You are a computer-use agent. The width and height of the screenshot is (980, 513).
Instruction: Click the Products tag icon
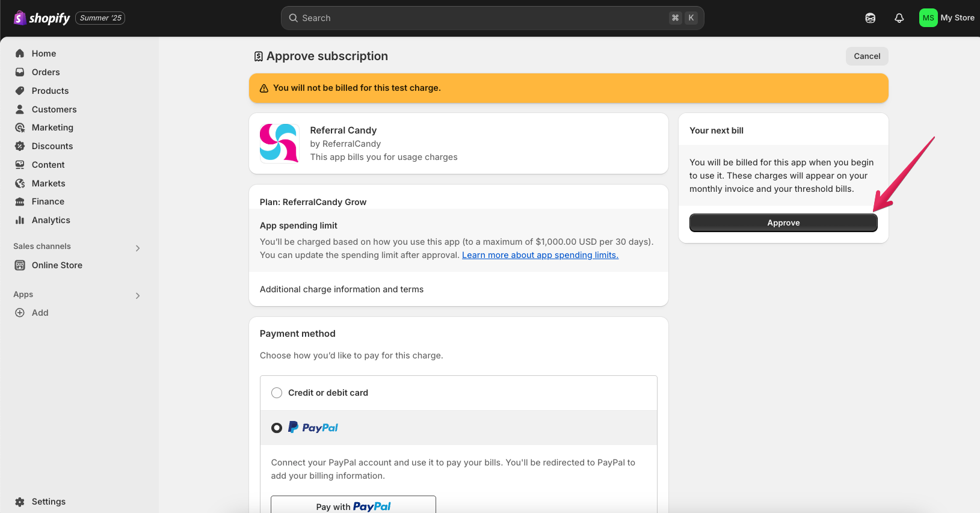click(x=20, y=91)
